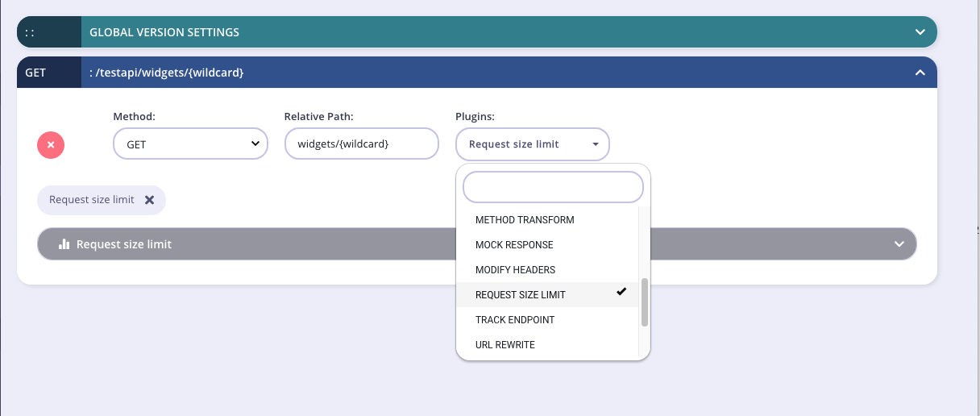Click the bar chart icon on plugin panel
980x416 pixels.
point(64,244)
